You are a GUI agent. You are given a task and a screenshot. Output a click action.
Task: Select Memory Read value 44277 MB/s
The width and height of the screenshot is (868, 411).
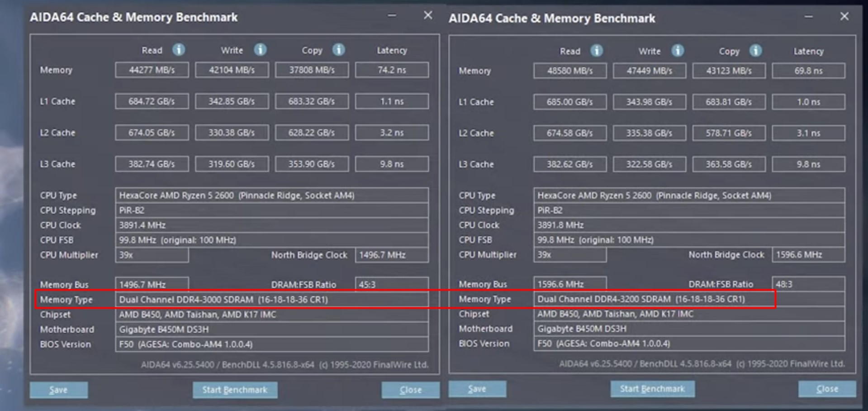152,70
